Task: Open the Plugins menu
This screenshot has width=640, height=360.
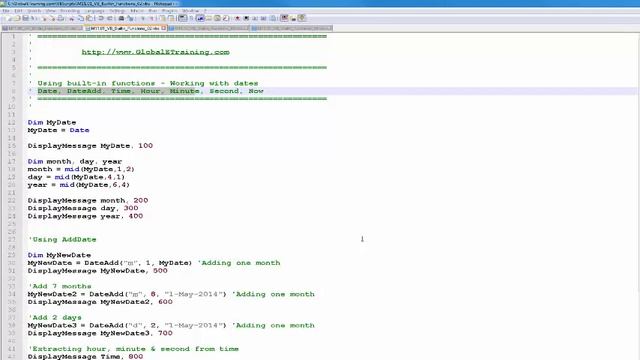Action: coord(169,11)
